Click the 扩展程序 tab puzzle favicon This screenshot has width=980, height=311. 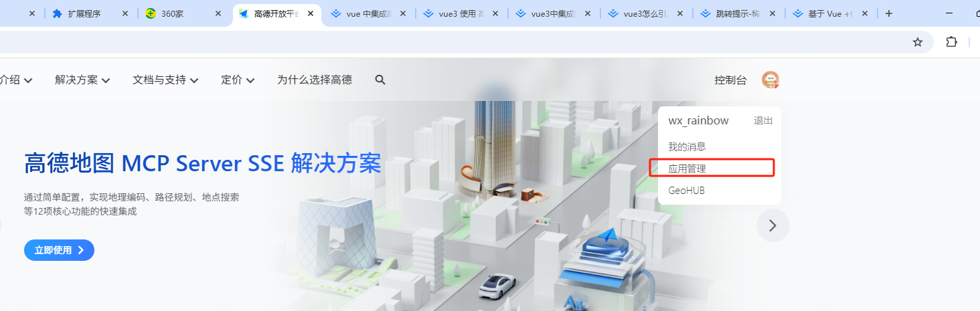pos(57,13)
